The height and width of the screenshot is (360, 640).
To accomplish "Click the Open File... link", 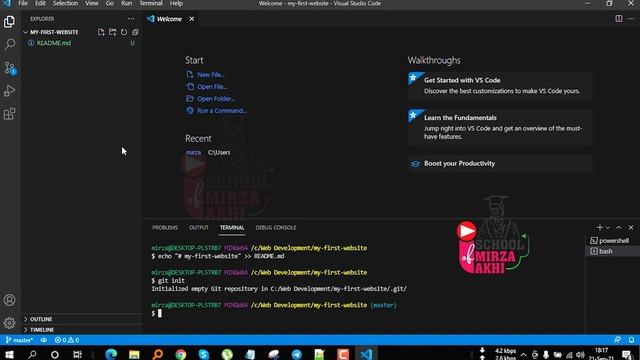I will 212,87.
